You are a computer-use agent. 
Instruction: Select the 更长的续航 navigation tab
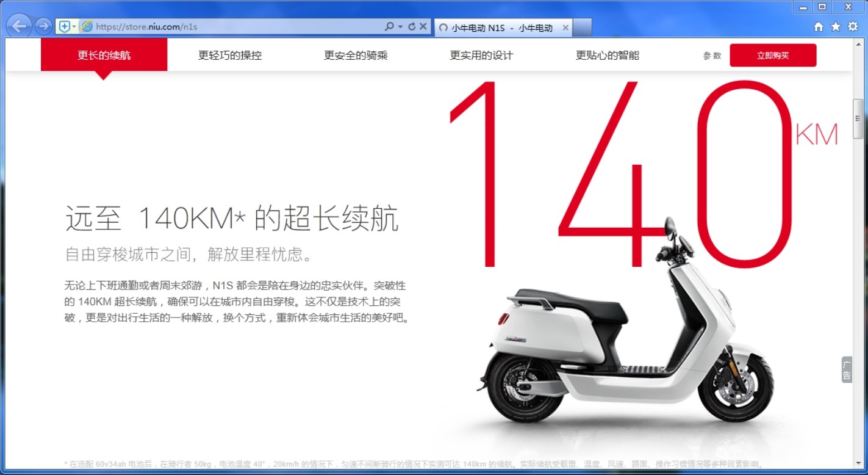click(x=104, y=55)
